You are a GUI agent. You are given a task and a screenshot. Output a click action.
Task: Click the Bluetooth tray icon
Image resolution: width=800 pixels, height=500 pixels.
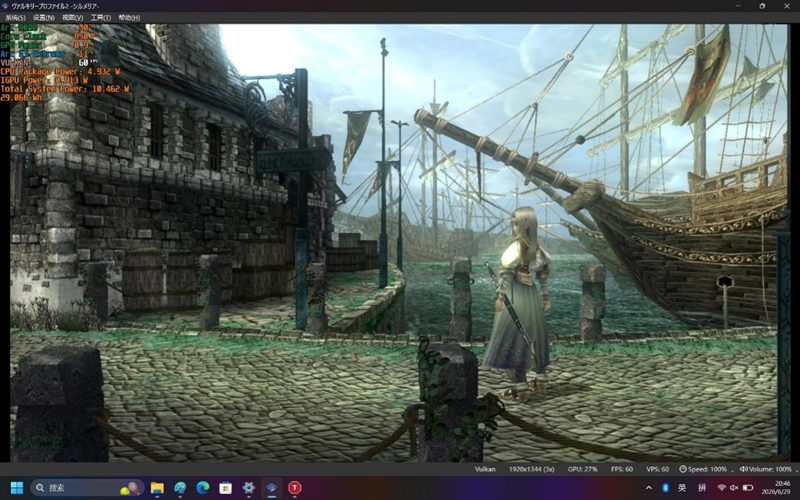point(665,488)
